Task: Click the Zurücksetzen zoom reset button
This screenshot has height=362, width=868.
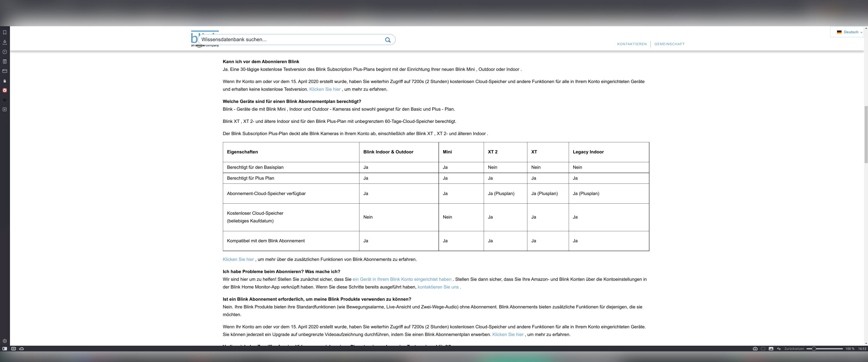Action: [x=794, y=349]
